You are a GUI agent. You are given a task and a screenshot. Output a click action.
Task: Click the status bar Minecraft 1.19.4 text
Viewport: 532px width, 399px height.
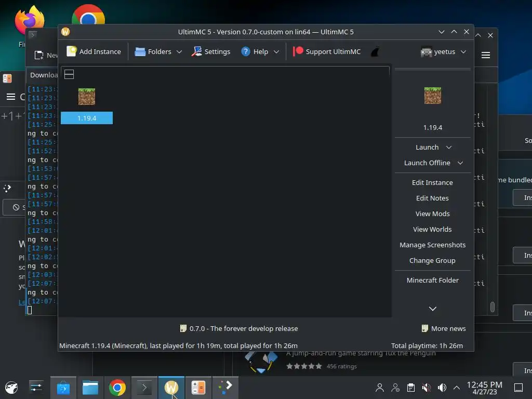point(179,345)
